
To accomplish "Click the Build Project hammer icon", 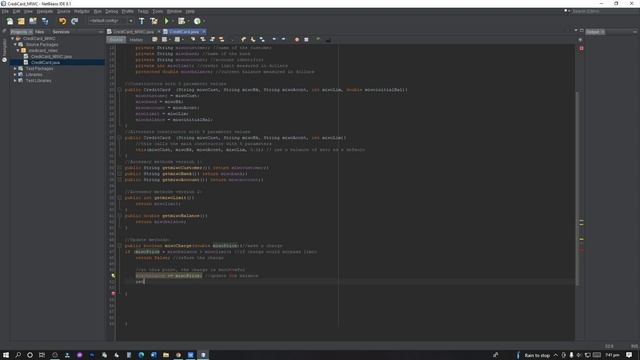I will (x=142, y=21).
